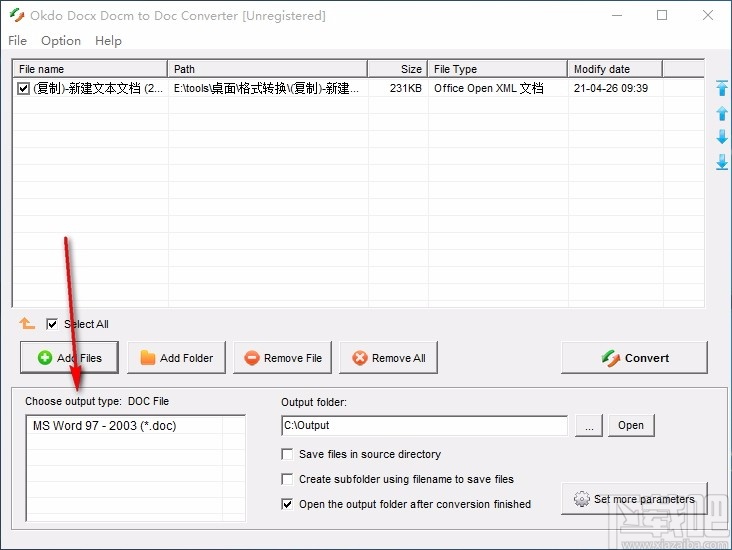Move file to top arrow icon
Viewport: 732px width, 550px height.
pos(722,88)
